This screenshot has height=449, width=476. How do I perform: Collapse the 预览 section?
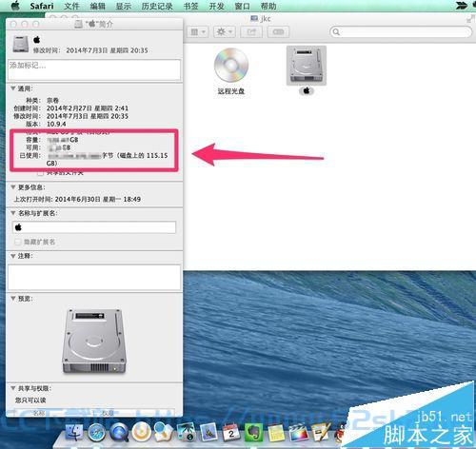pyautogui.click(x=13, y=299)
